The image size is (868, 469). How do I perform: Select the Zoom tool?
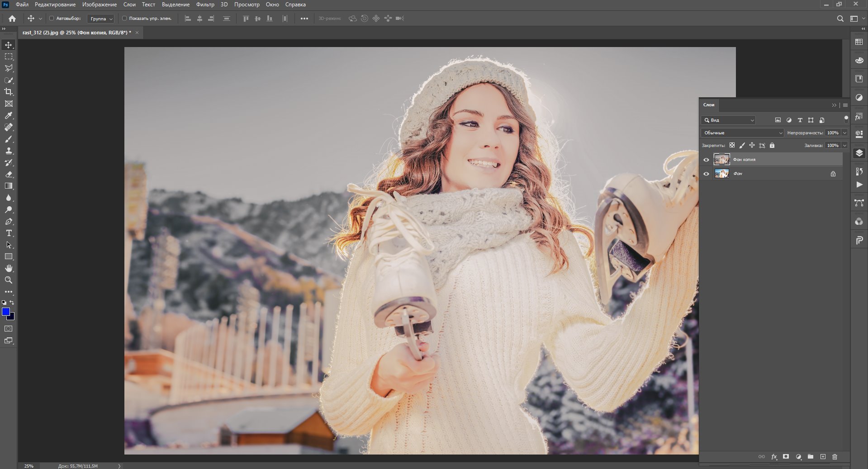click(9, 280)
